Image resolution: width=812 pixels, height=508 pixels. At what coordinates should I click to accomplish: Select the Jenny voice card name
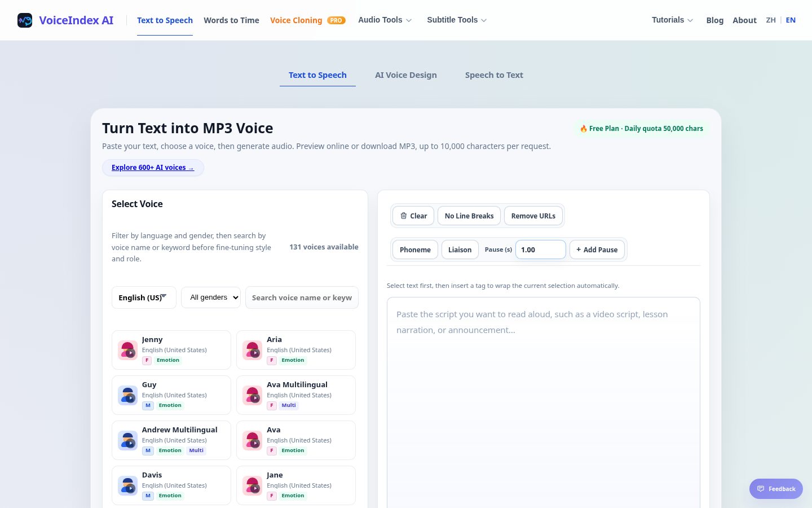click(x=152, y=339)
